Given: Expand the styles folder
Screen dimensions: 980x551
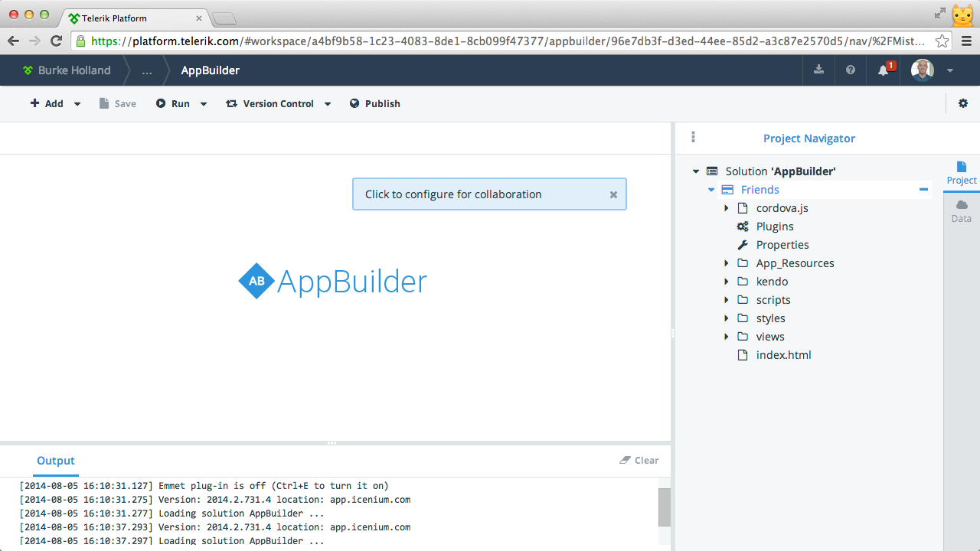Looking at the screenshot, I should (727, 318).
